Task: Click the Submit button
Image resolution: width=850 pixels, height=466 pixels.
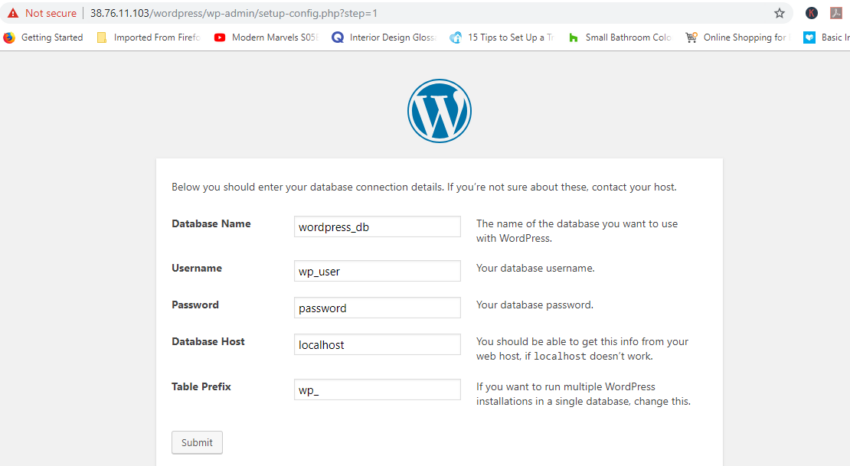Action: pyautogui.click(x=197, y=443)
